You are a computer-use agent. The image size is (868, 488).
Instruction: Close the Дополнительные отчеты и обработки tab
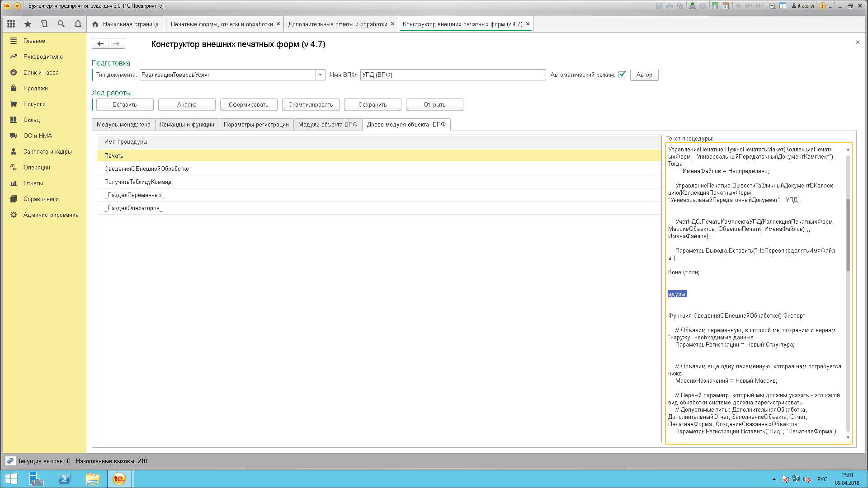(392, 24)
